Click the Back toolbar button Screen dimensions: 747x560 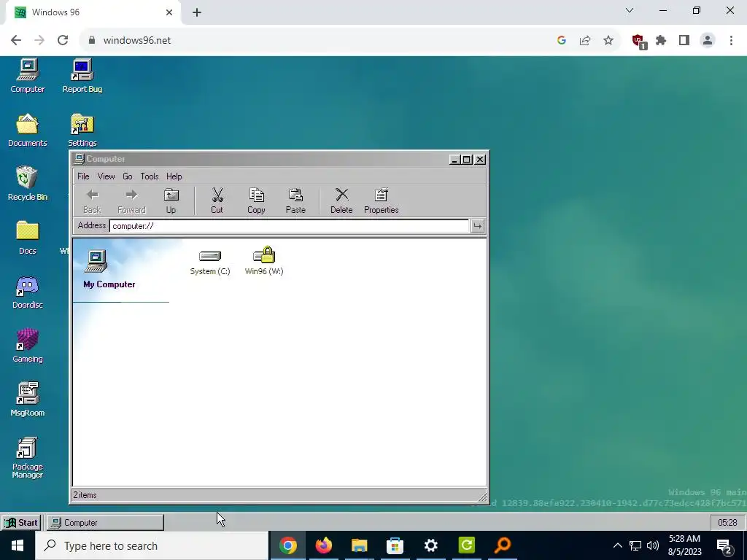pyautogui.click(x=92, y=201)
